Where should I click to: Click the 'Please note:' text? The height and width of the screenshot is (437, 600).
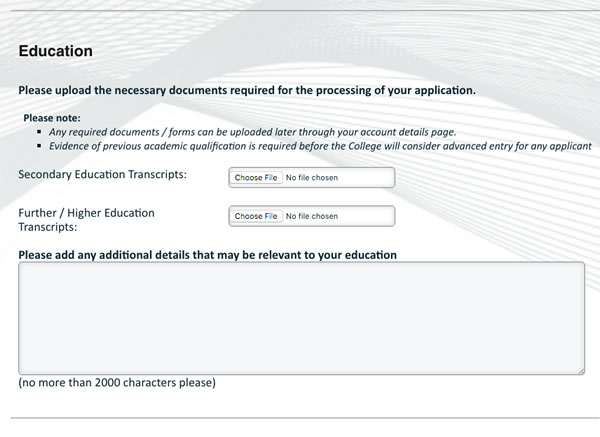point(52,118)
